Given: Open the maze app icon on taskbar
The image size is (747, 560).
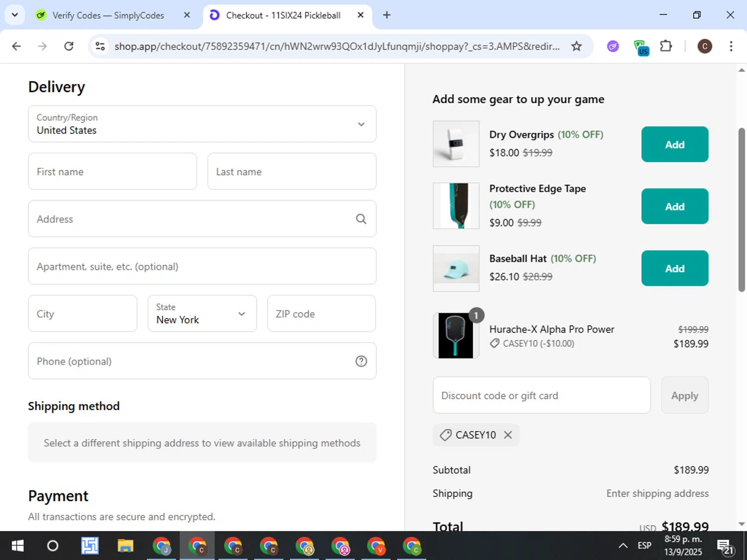Looking at the screenshot, I should pyautogui.click(x=90, y=546).
